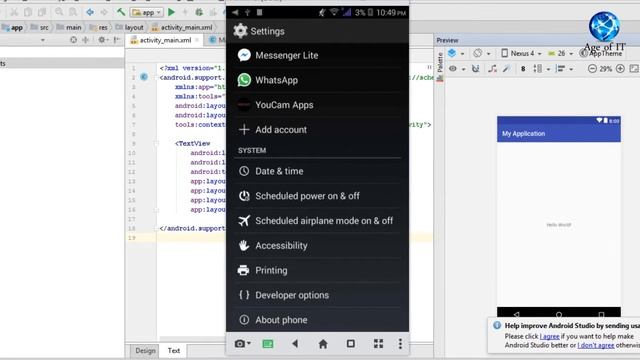The width and height of the screenshot is (640, 360).
Task: Open the Pack dropdown in layout toolbar
Action: tap(541, 69)
